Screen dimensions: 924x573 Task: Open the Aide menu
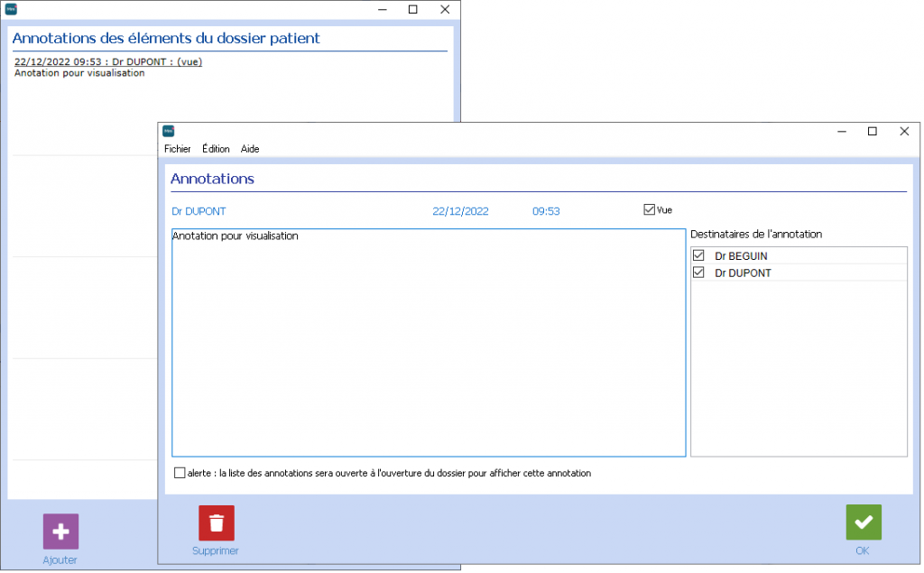click(x=250, y=149)
